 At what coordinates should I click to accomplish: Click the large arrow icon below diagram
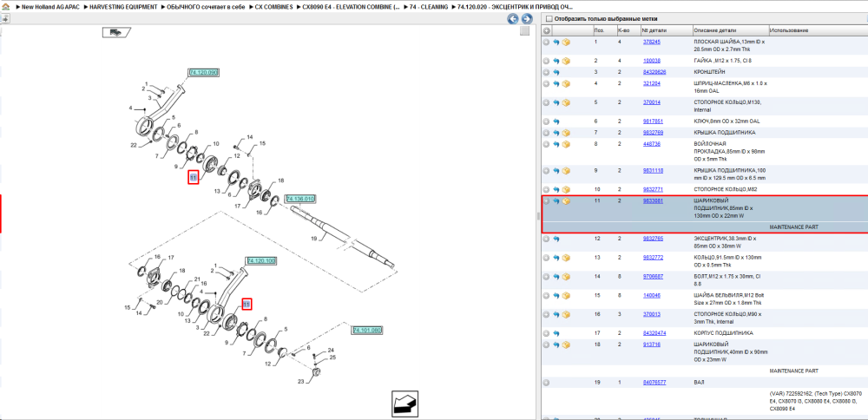(405, 404)
